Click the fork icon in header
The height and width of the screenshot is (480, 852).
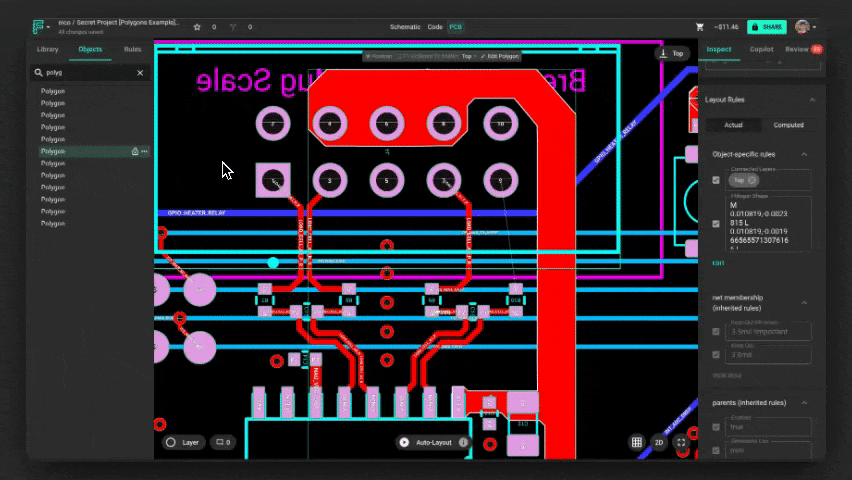(x=232, y=27)
